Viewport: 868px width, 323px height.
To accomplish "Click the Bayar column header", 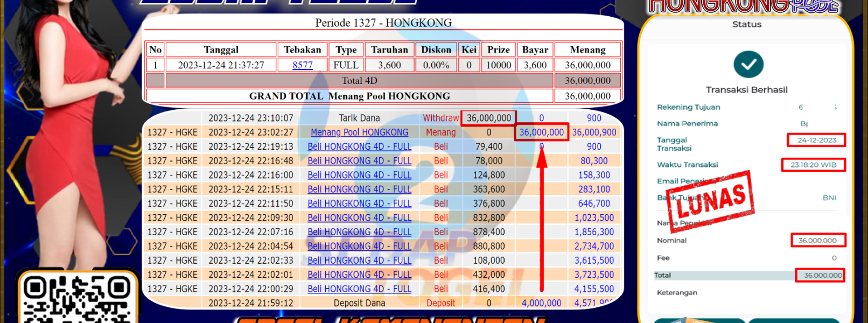I will [535, 50].
